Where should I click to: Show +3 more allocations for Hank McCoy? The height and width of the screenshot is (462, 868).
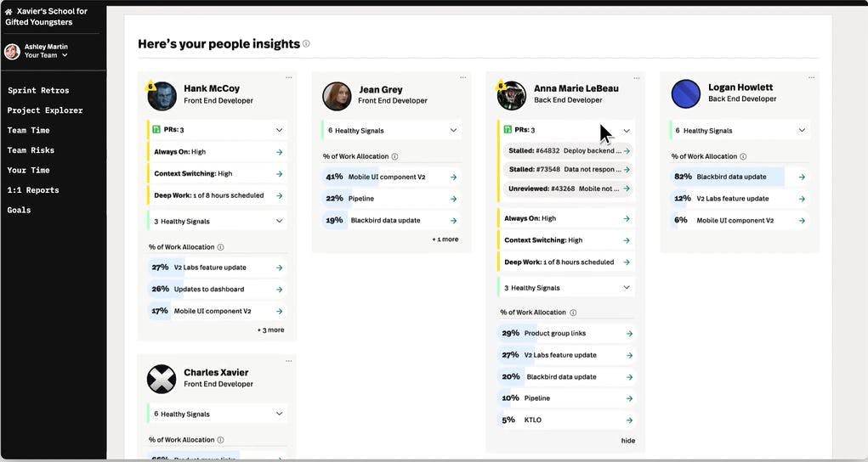point(270,330)
